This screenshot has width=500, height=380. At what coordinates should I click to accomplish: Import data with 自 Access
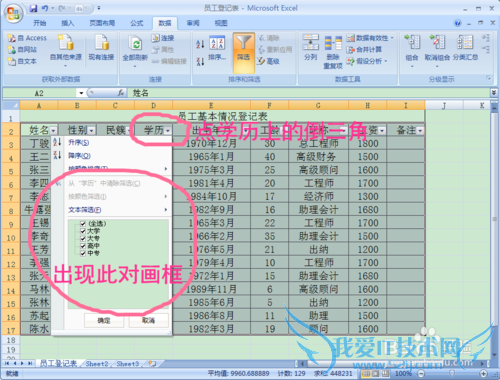pos(27,38)
